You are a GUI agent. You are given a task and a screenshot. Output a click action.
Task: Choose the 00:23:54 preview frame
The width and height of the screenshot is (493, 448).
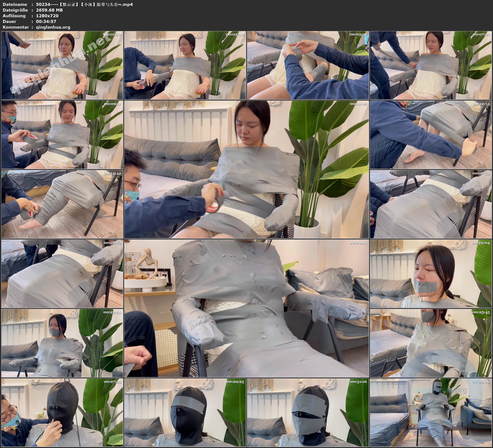(62, 343)
